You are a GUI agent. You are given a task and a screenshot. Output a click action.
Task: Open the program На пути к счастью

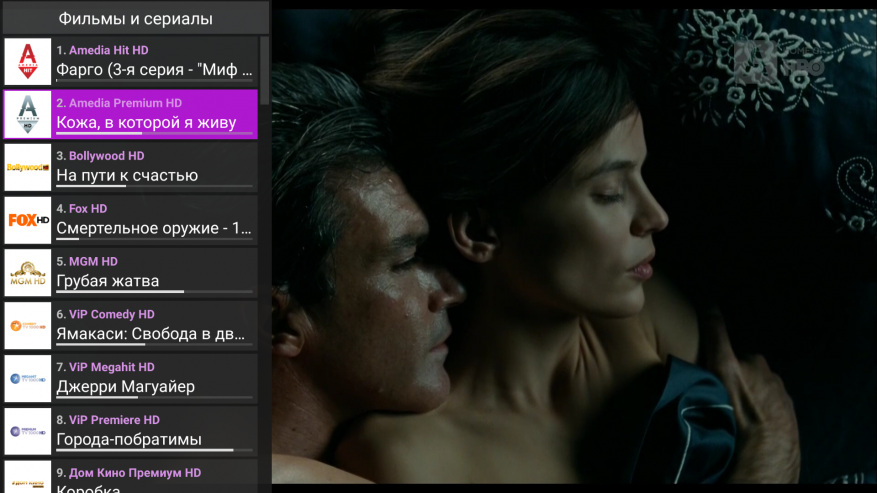click(x=127, y=176)
